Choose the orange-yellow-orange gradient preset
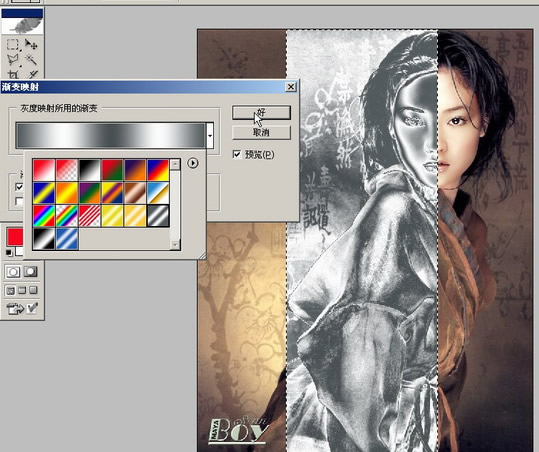Screen dimensions: 539x452 67,193
